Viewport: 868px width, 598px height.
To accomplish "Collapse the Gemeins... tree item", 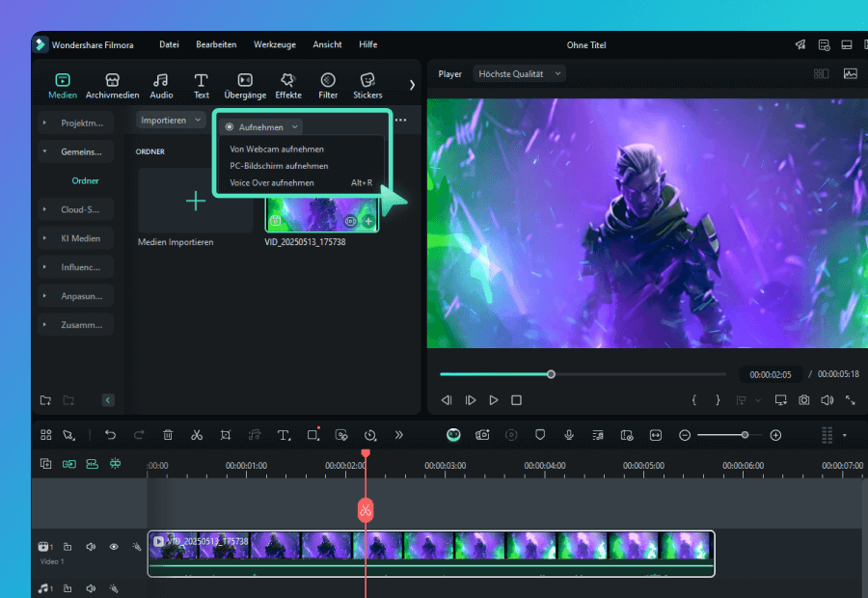I will click(x=76, y=151).
